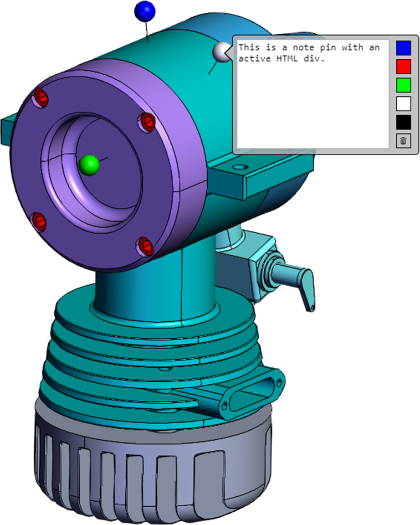Viewport: 420px width, 525px height.
Task: Select the bottom-left red screw on flange
Action: [x=38, y=221]
